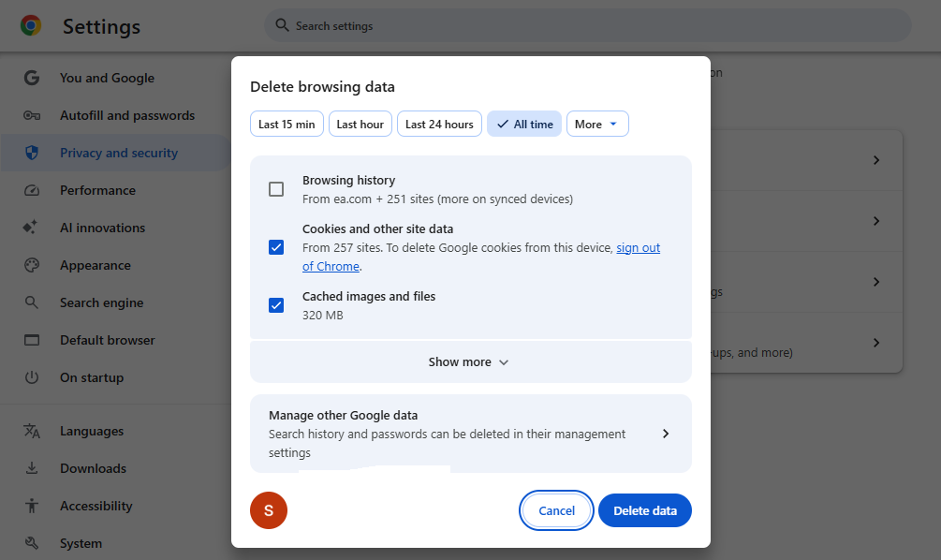Click the Privacy and security shield icon

coord(32,153)
